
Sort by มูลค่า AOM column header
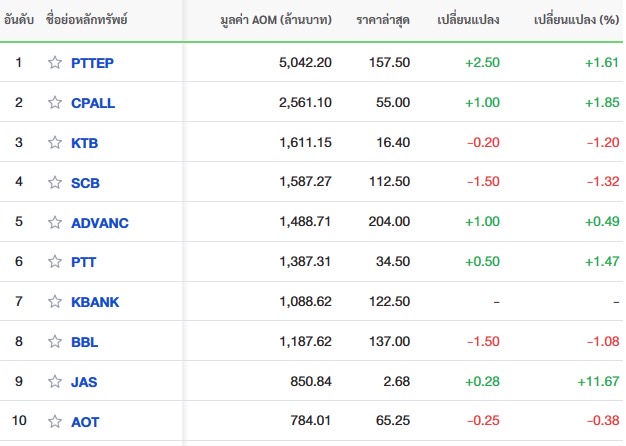coord(276,19)
